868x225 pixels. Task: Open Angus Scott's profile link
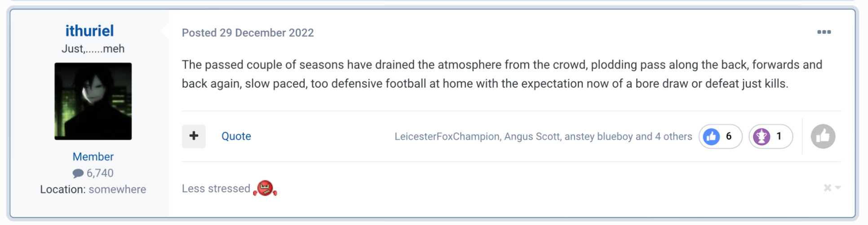pos(531,136)
